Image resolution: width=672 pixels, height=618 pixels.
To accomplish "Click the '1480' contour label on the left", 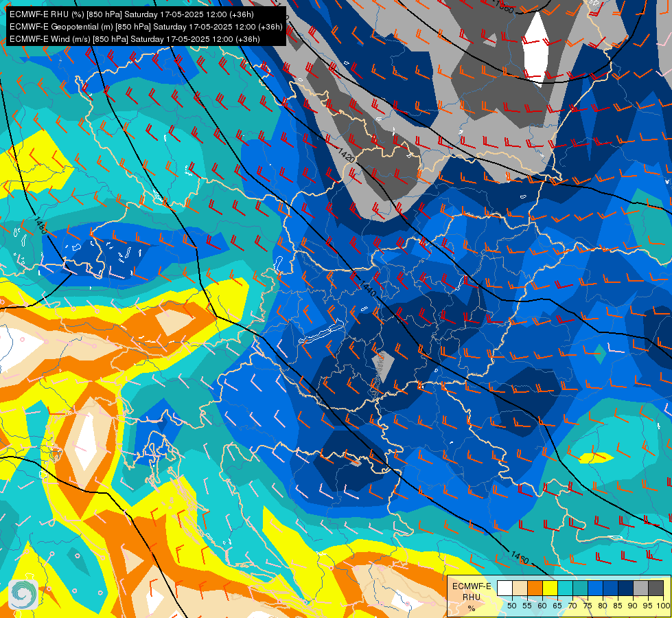I will pyautogui.click(x=40, y=225).
